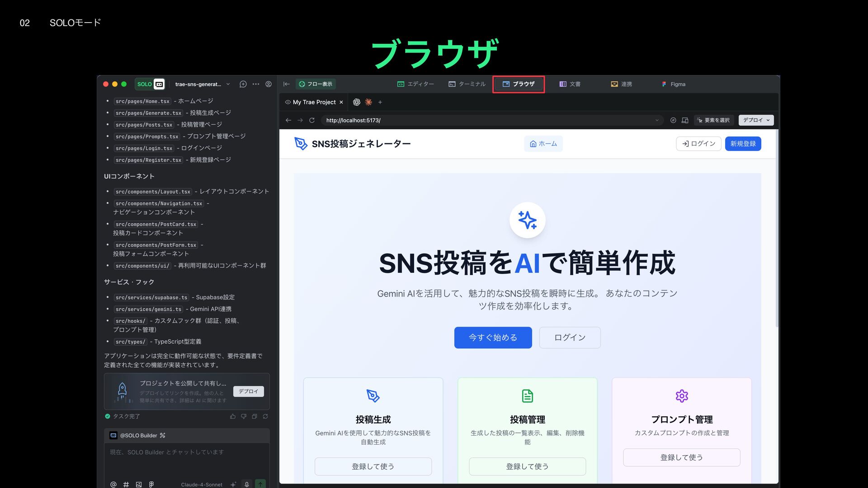
Task: Click the responsive device preview icon
Action: pos(685,120)
